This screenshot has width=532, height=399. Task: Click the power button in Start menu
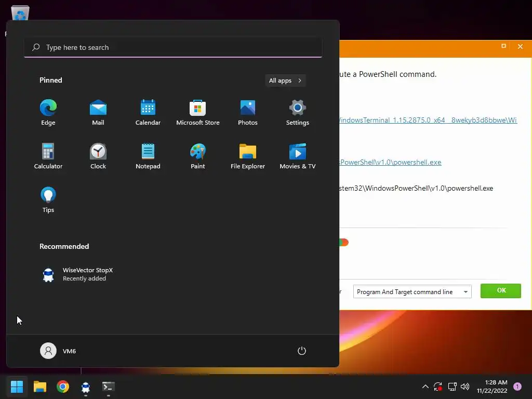click(x=302, y=351)
